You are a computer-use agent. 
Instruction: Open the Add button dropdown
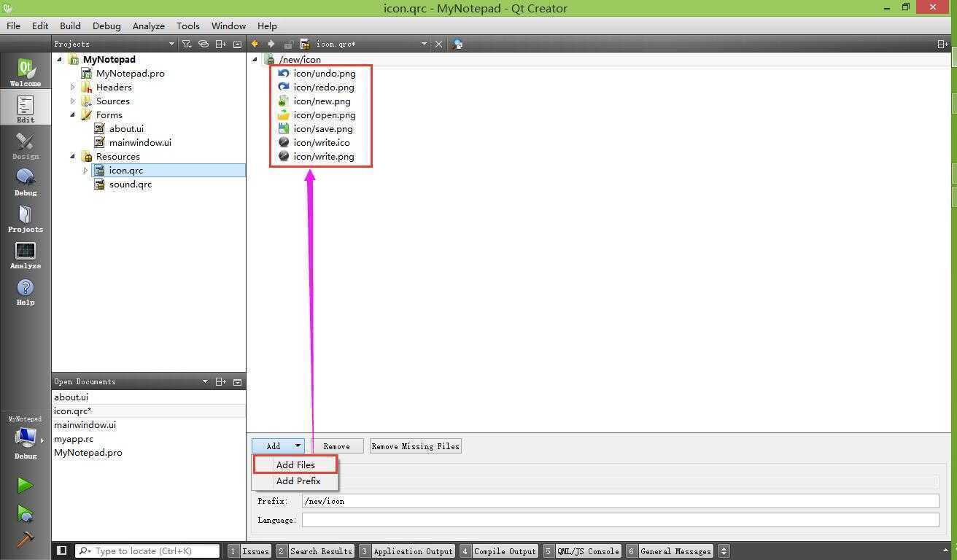click(x=298, y=446)
